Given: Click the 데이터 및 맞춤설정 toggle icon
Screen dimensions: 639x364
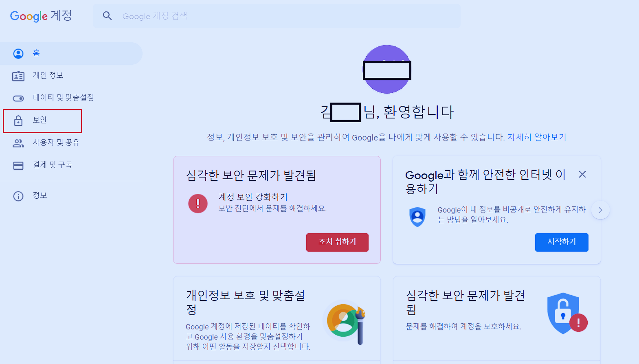Looking at the screenshot, I should [18, 98].
